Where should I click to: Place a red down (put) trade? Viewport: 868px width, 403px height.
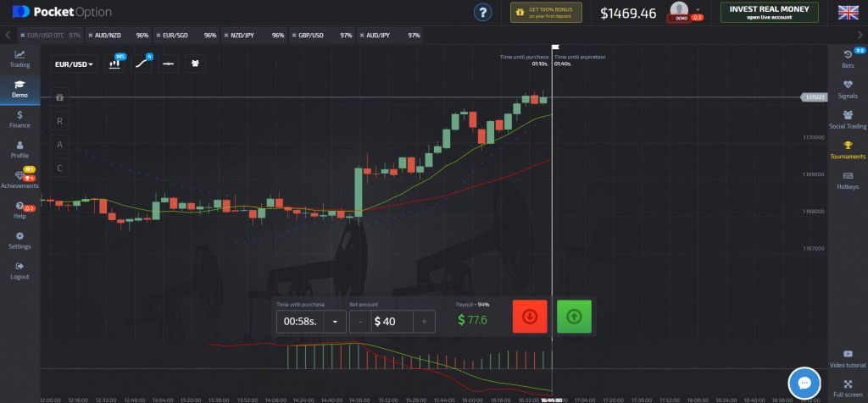[x=530, y=316]
